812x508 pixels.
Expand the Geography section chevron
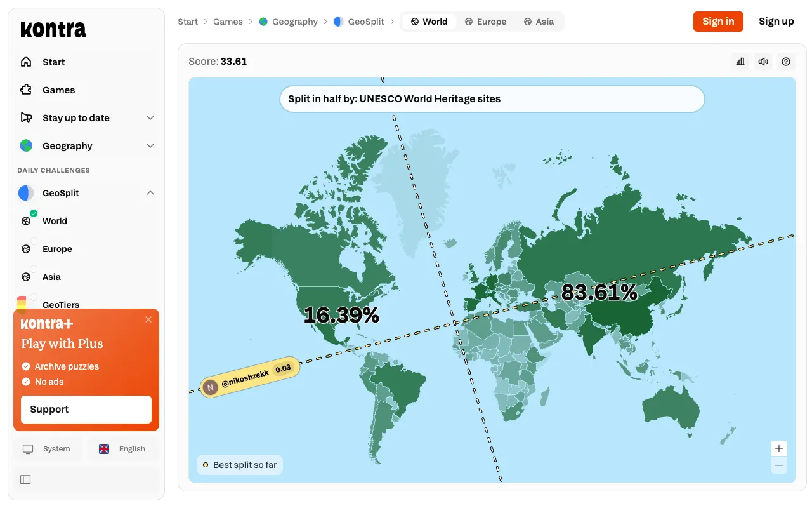(x=150, y=146)
